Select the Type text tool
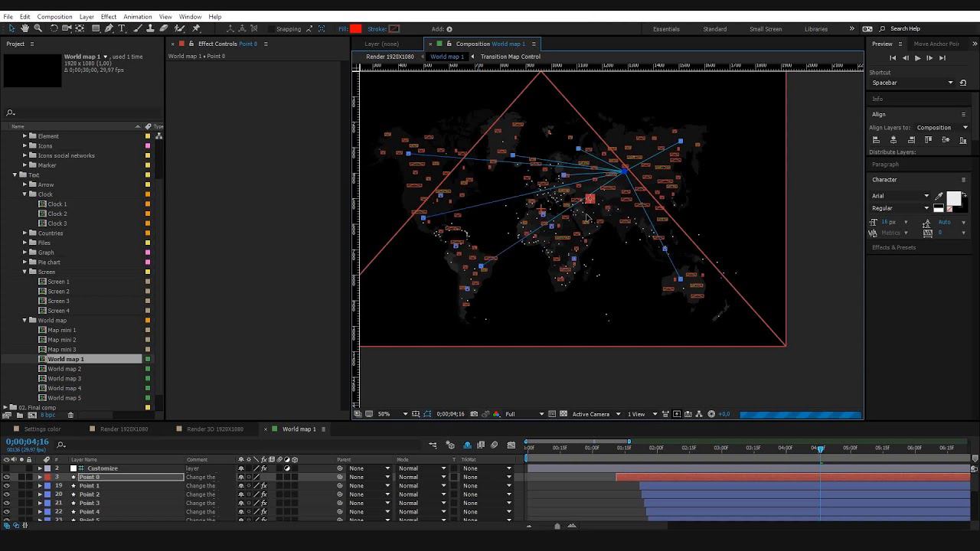980x551 pixels. [x=121, y=28]
